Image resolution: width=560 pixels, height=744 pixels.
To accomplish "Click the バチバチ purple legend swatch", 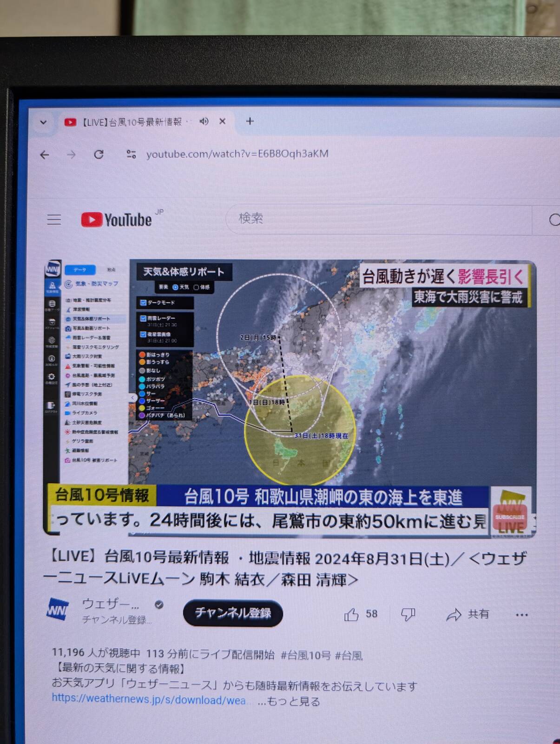I will coord(142,415).
